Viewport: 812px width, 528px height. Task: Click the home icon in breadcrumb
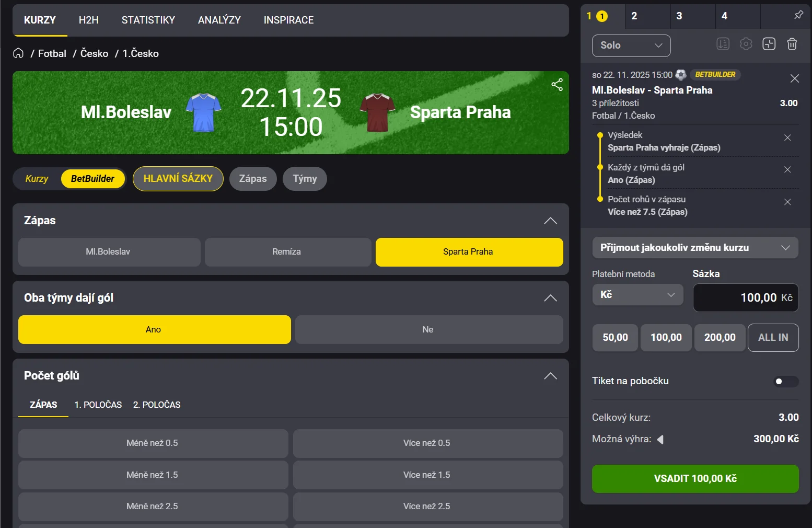pos(18,53)
